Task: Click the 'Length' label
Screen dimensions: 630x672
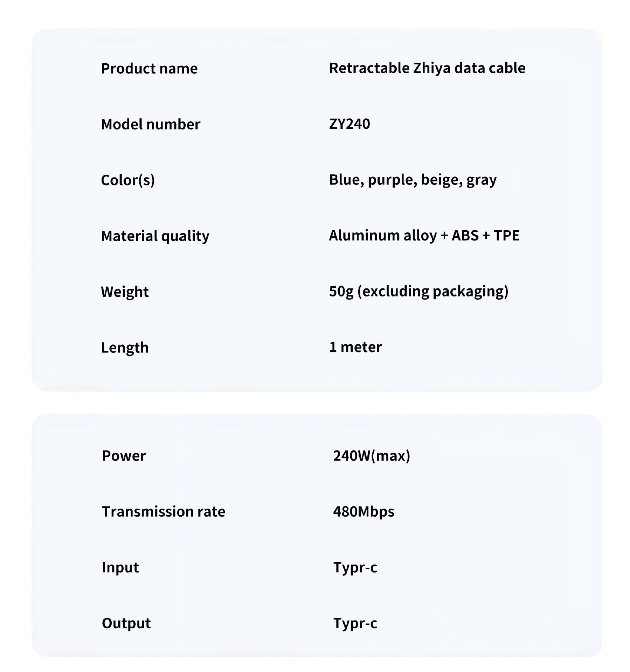Action: pos(125,348)
